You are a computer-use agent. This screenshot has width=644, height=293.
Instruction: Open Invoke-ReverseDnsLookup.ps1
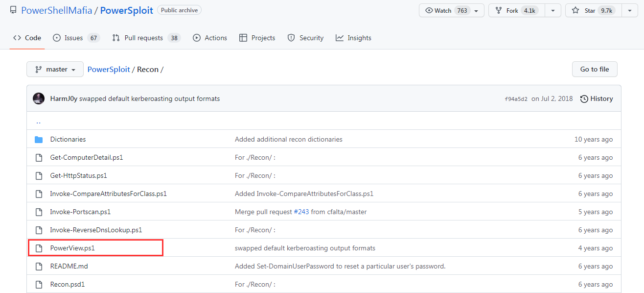point(96,230)
